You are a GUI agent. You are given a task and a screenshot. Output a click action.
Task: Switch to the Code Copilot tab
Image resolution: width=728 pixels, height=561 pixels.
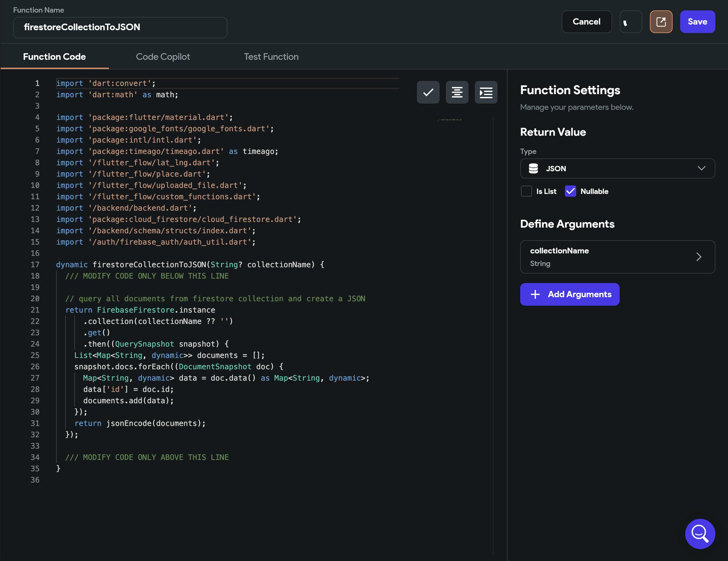coord(163,57)
